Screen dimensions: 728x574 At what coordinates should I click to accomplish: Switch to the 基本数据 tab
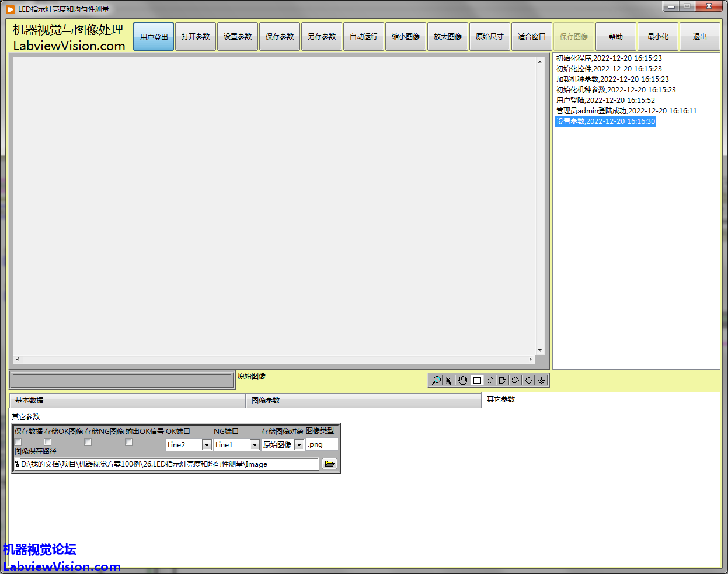[127, 401]
